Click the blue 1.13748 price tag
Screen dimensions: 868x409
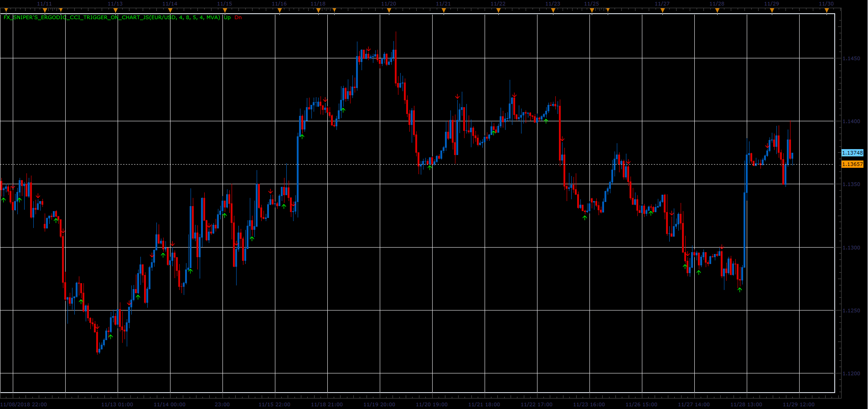click(x=852, y=153)
